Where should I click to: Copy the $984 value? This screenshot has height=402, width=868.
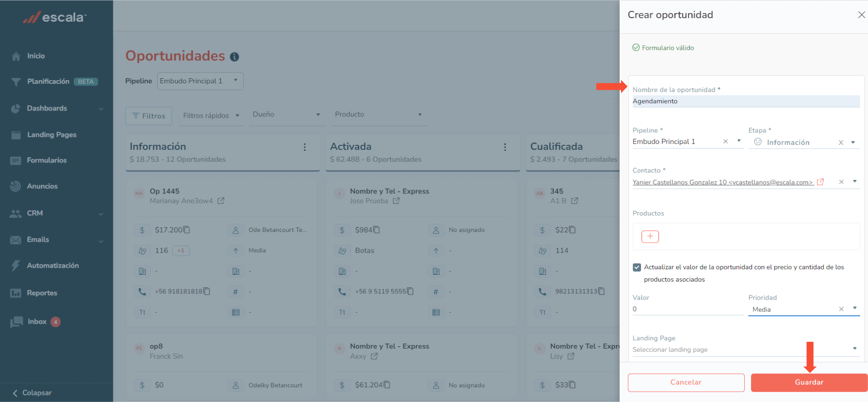[x=376, y=230]
